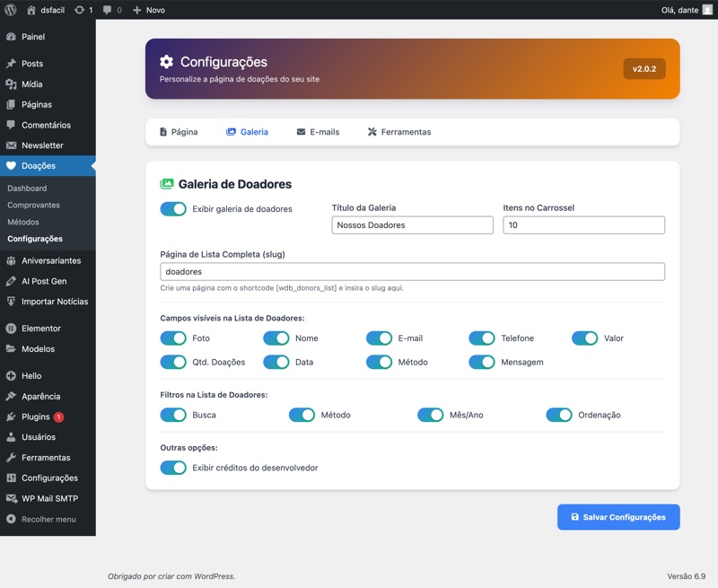Click the Aniversariantes icon in sidebar

coord(11,260)
